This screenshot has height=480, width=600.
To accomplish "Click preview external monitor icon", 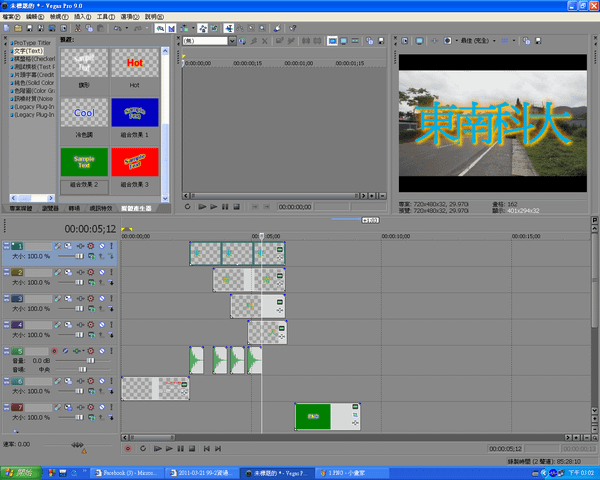I will click(x=419, y=41).
